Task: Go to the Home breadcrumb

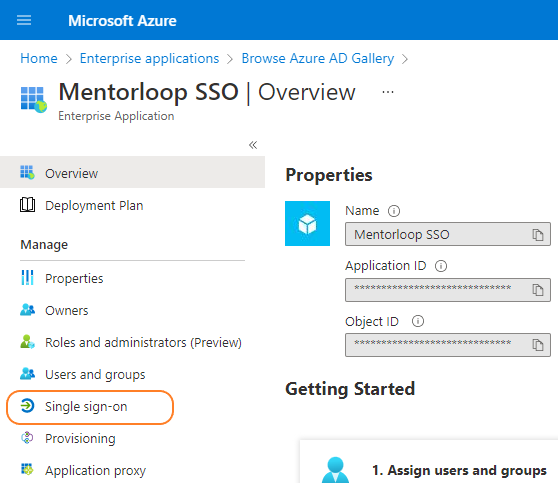Action: pyautogui.click(x=39, y=58)
